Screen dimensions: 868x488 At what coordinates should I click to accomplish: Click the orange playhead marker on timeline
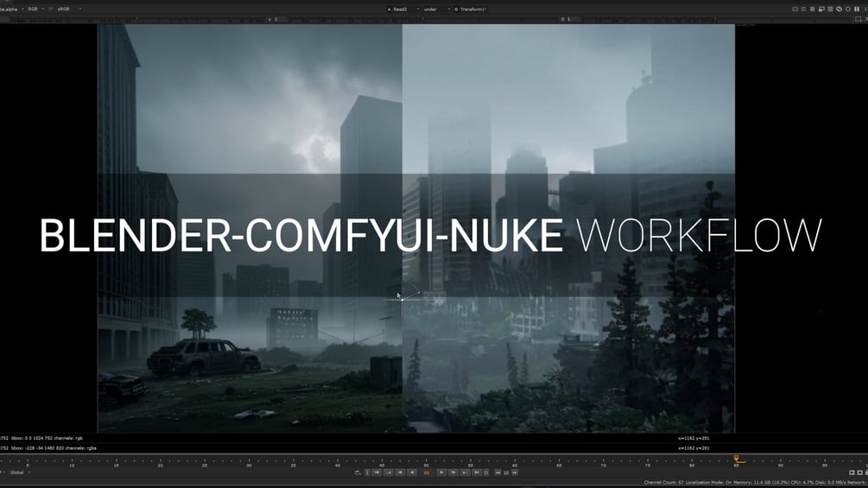coord(738,459)
